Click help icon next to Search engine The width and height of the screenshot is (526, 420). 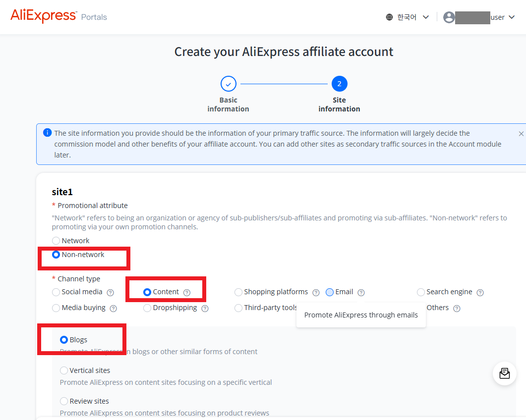(480, 293)
